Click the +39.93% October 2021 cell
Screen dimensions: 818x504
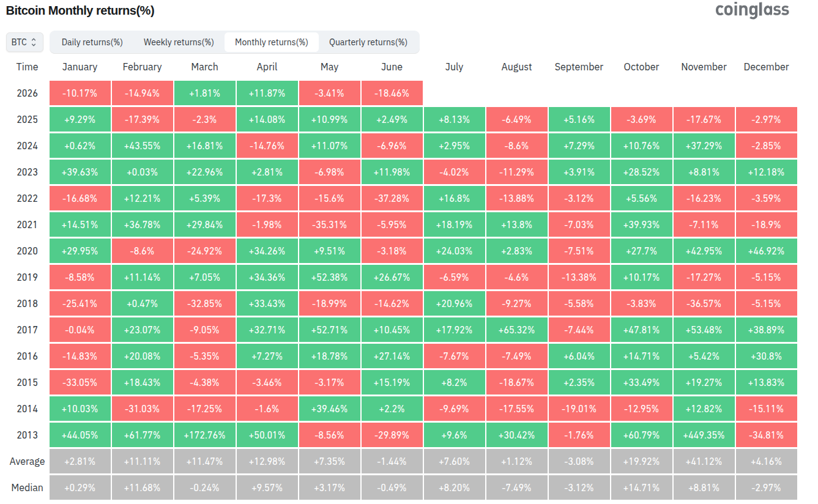(x=642, y=224)
